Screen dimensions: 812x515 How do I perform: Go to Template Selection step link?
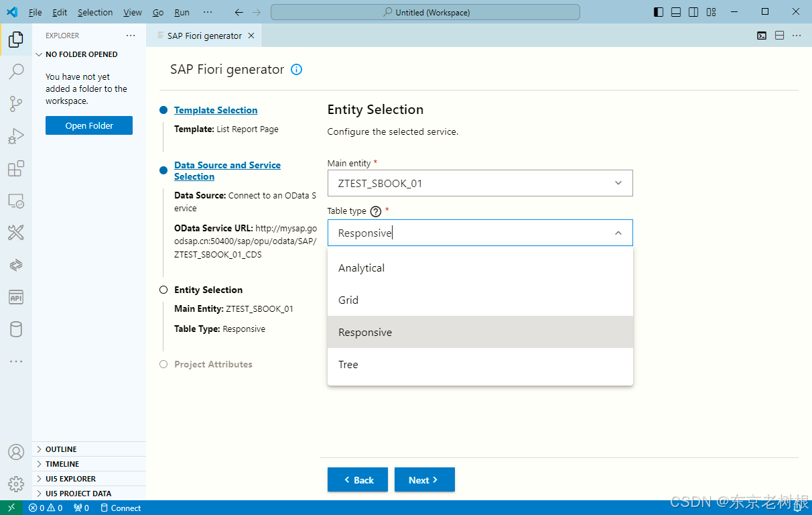pos(216,110)
